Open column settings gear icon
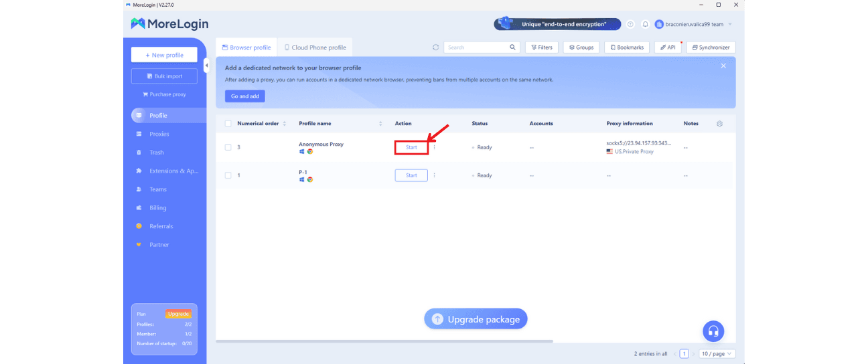Screen dimensions: 868x364 720,124
